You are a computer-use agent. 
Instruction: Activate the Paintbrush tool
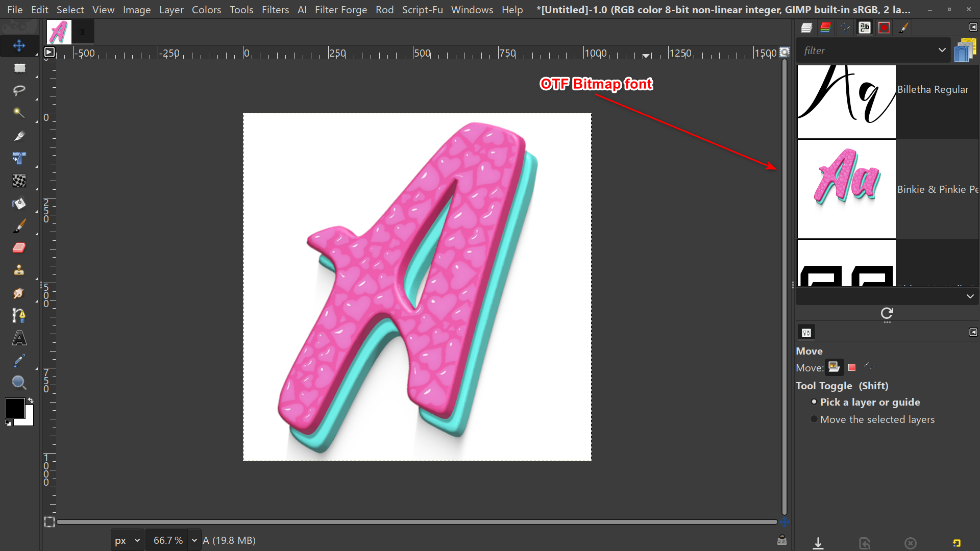click(19, 225)
